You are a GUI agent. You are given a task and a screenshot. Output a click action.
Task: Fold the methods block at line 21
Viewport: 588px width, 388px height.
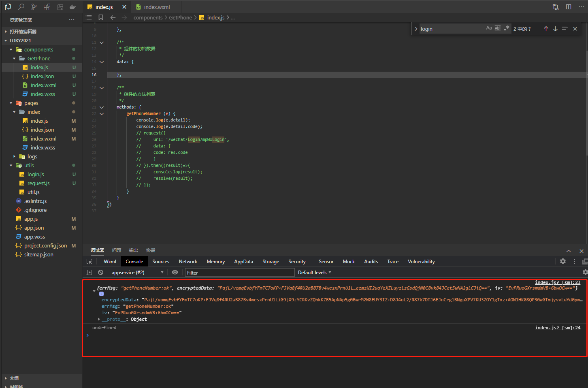102,107
